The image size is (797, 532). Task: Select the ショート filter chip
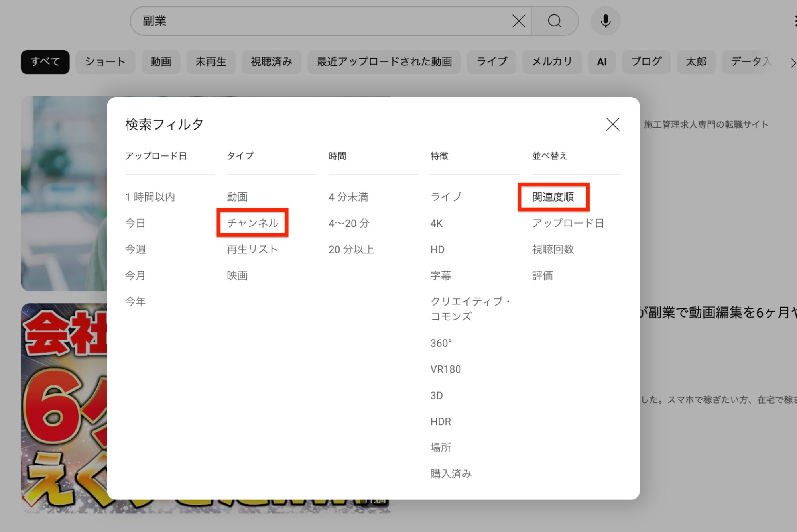tap(105, 62)
